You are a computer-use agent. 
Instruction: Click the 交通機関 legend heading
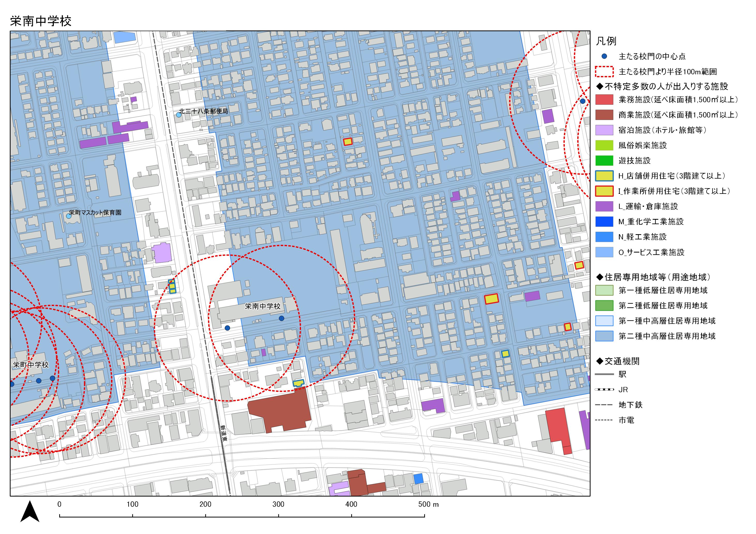(x=618, y=361)
